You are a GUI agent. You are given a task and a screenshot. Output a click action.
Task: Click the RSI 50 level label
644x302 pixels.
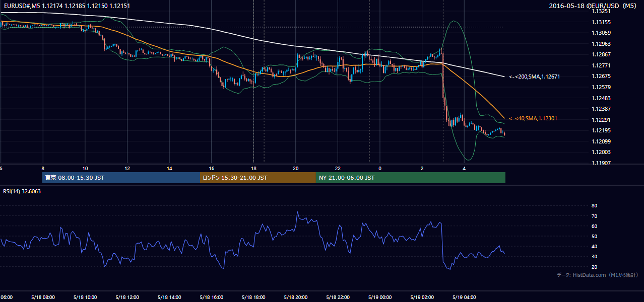594,237
